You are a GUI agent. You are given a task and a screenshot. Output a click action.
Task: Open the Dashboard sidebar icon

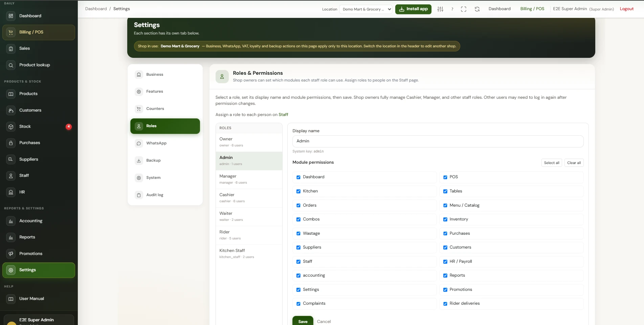(x=11, y=16)
